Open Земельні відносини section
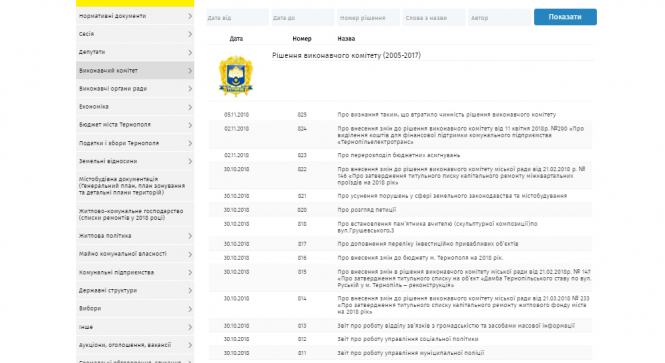665x363 pixels. 135,161
